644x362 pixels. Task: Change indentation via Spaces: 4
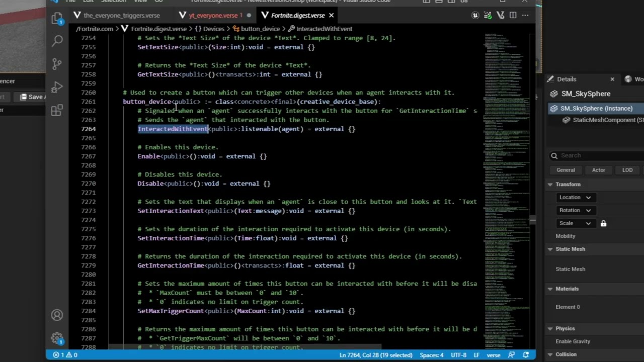coord(432,355)
